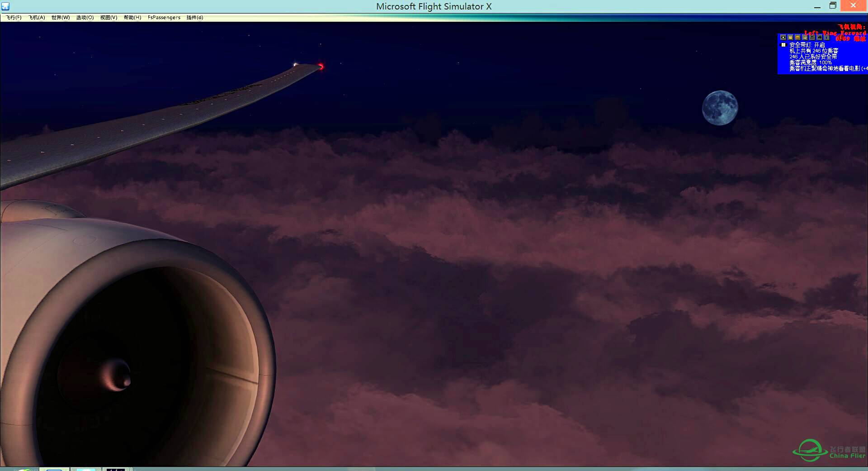Click the fourth FsPassengers panel icon
Viewport: 868px width, 471px height.
(x=805, y=37)
